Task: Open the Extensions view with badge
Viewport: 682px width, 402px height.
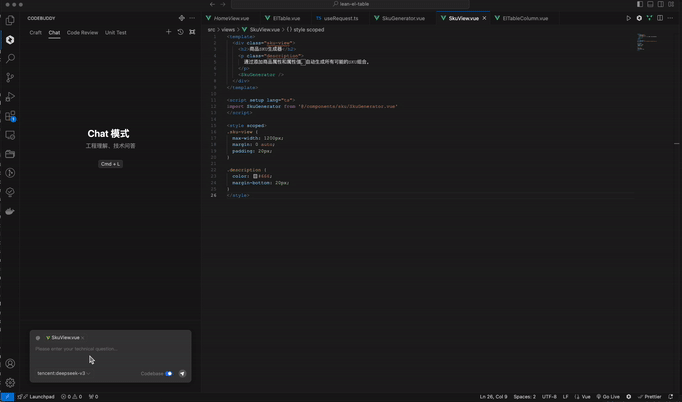Action: click(x=10, y=116)
